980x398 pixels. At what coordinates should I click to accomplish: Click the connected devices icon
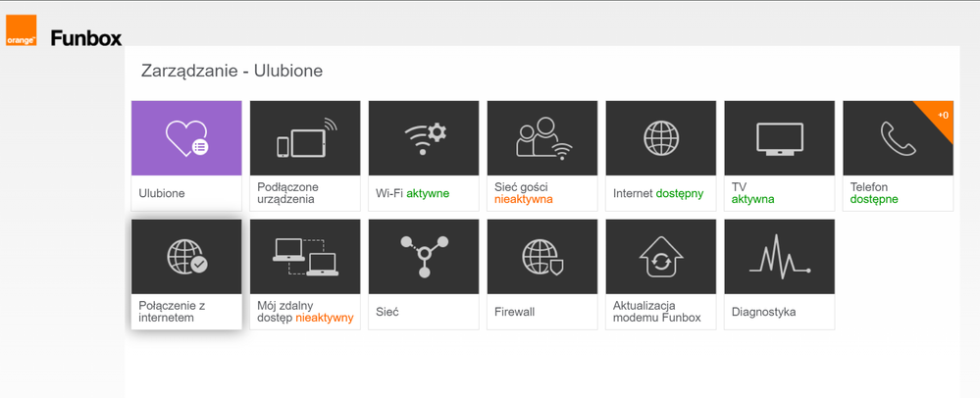305,138
